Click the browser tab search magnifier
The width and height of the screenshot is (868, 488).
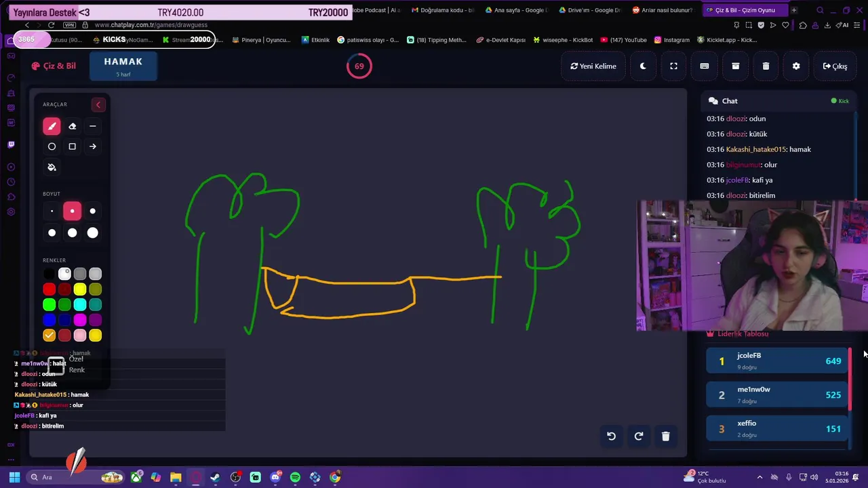(x=820, y=10)
